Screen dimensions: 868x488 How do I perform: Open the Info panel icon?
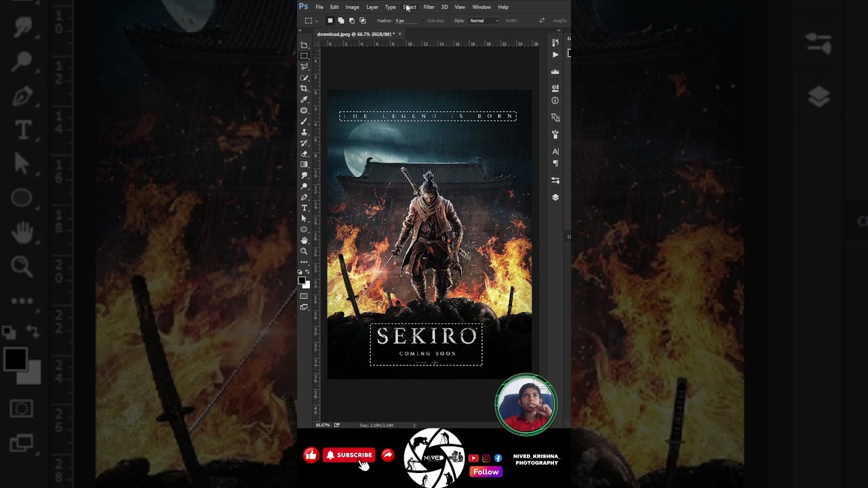tap(555, 100)
